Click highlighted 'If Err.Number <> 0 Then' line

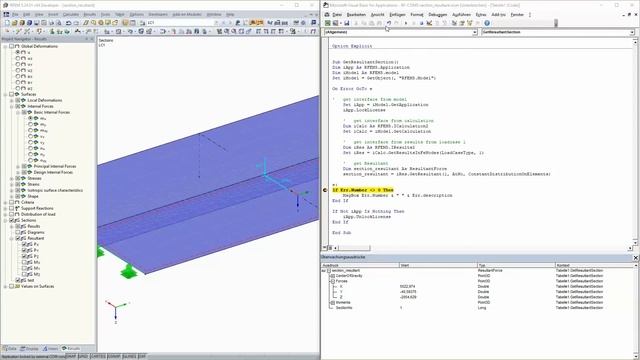click(363, 190)
